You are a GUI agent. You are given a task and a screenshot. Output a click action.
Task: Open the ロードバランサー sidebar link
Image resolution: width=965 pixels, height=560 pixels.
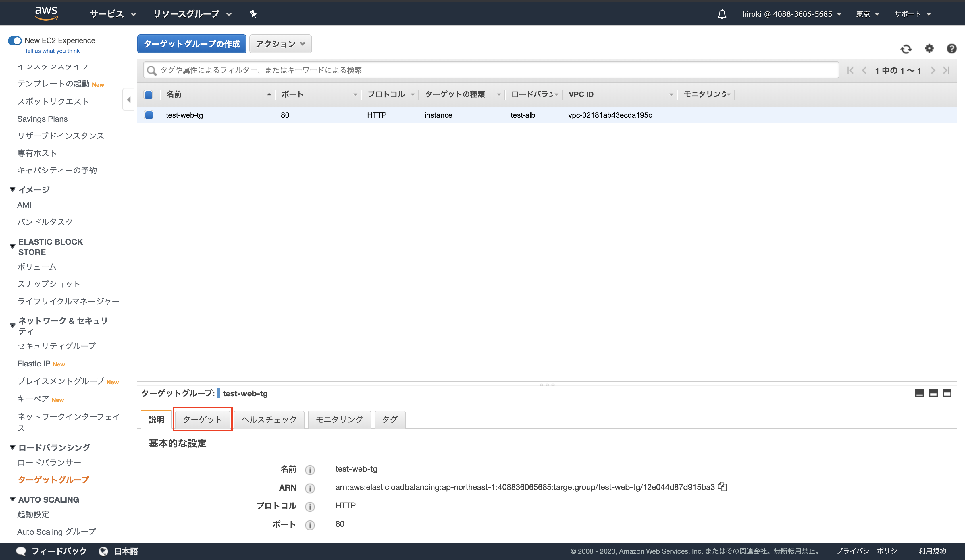pyautogui.click(x=49, y=462)
